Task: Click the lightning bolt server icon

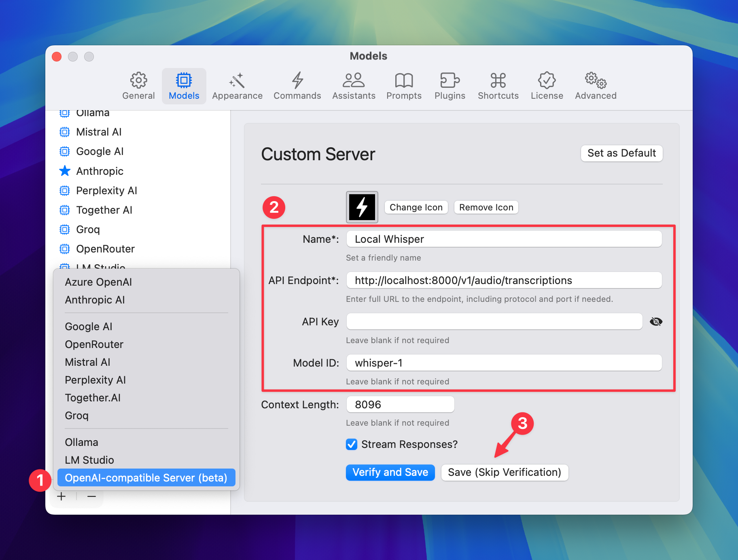Action: 362,207
